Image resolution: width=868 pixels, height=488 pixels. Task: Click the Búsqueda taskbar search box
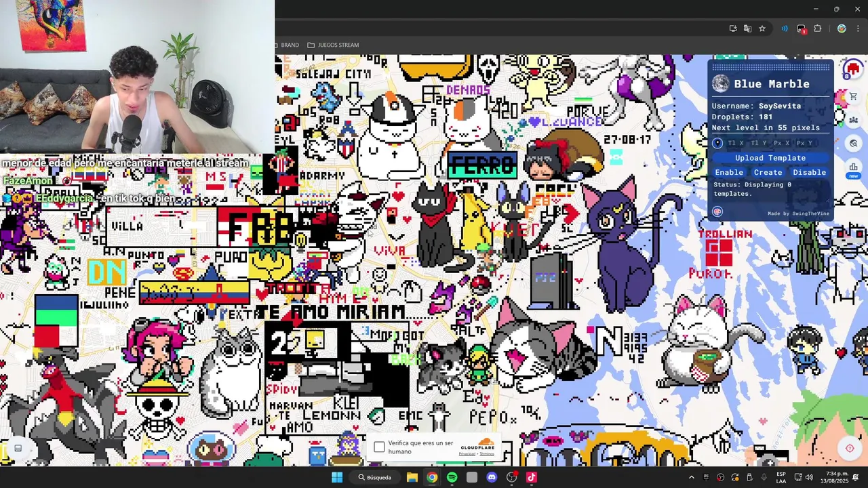[x=375, y=477]
